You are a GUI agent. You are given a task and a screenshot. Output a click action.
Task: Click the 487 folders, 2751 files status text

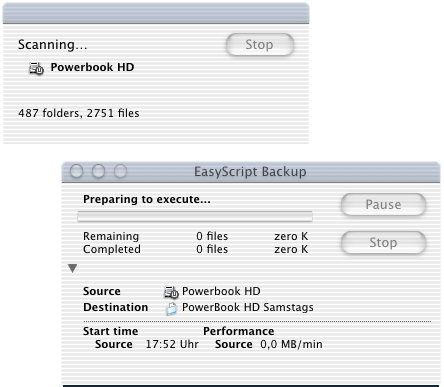[x=79, y=113]
